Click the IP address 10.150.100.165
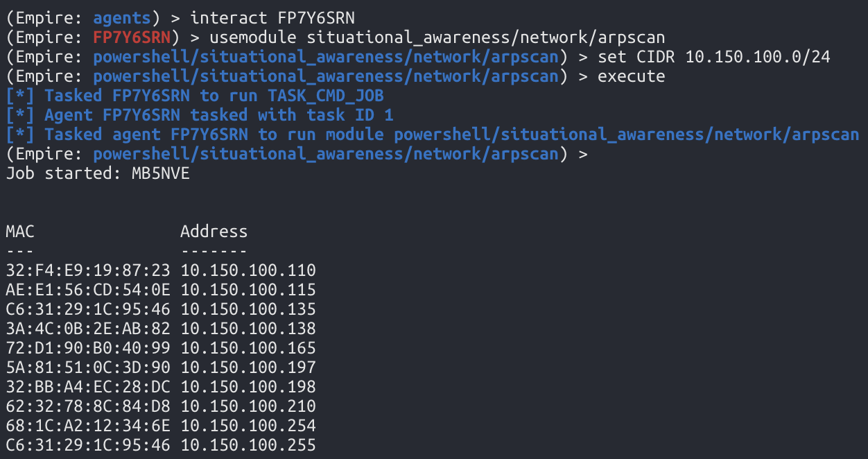This screenshot has height=459, width=868. click(248, 348)
